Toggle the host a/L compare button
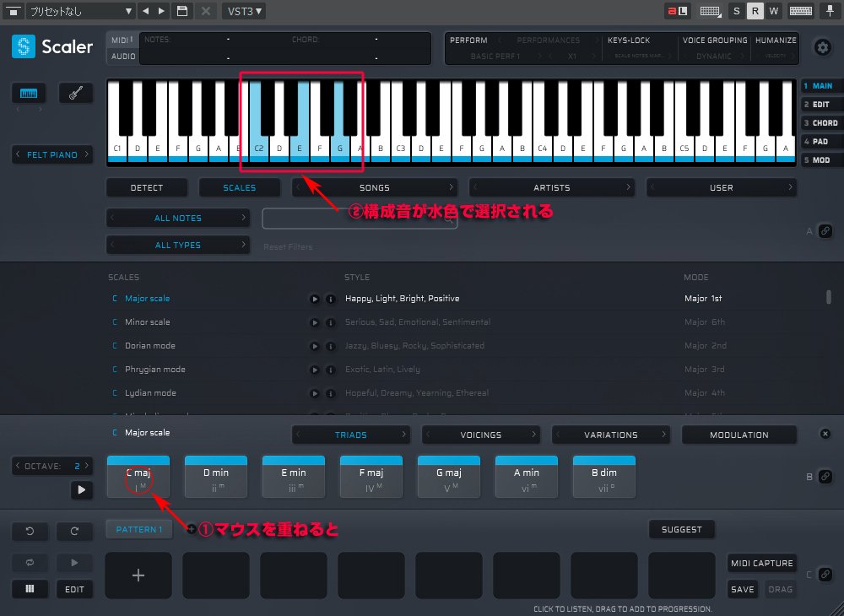This screenshot has width=844, height=616. 678,11
